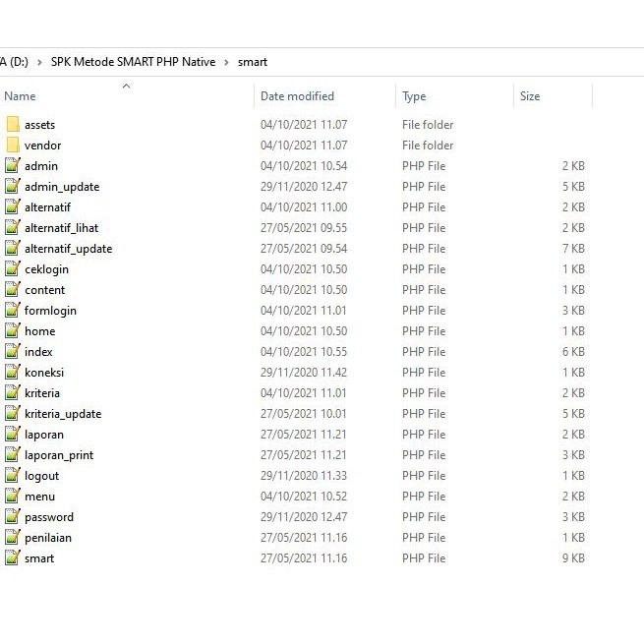
Task: Click the file name 'penilaian'
Action: click(48, 538)
